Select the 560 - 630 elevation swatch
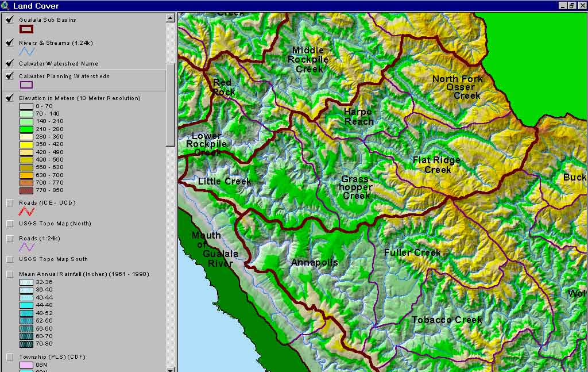Image resolution: width=588 pixels, height=372 pixels. [26, 167]
